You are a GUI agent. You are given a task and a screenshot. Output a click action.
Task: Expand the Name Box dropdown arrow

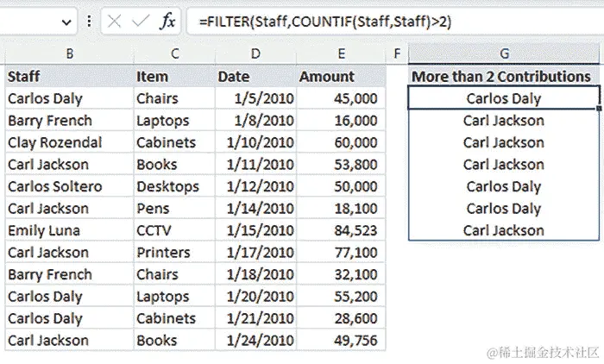click(66, 22)
